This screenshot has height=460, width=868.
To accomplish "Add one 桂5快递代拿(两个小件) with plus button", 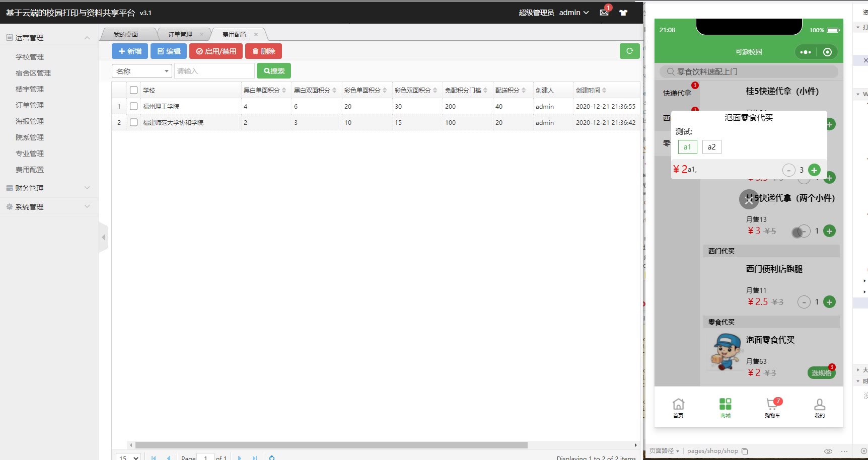I will pos(829,231).
